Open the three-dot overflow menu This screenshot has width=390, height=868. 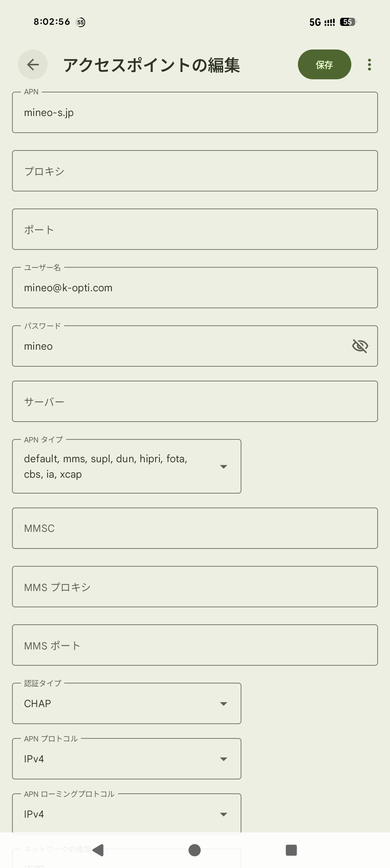(x=369, y=65)
